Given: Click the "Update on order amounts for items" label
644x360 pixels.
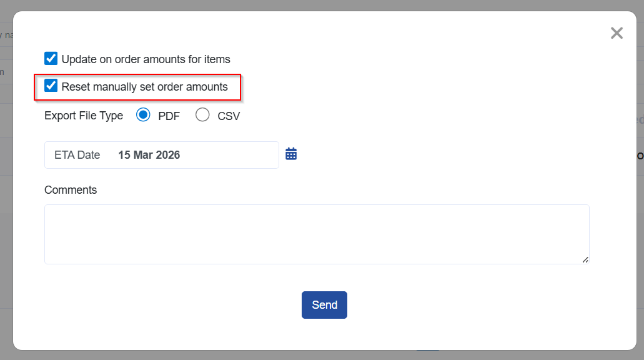Looking at the screenshot, I should pyautogui.click(x=146, y=59).
